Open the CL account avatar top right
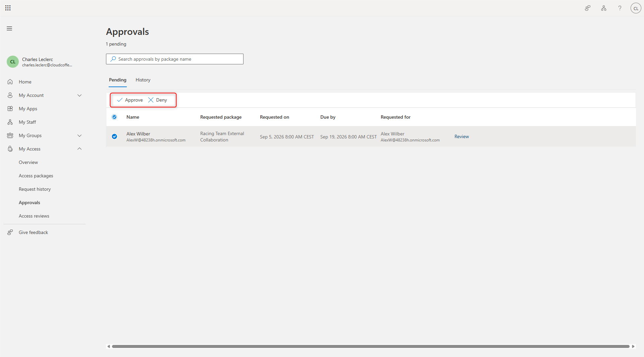This screenshot has width=644, height=357. click(636, 8)
